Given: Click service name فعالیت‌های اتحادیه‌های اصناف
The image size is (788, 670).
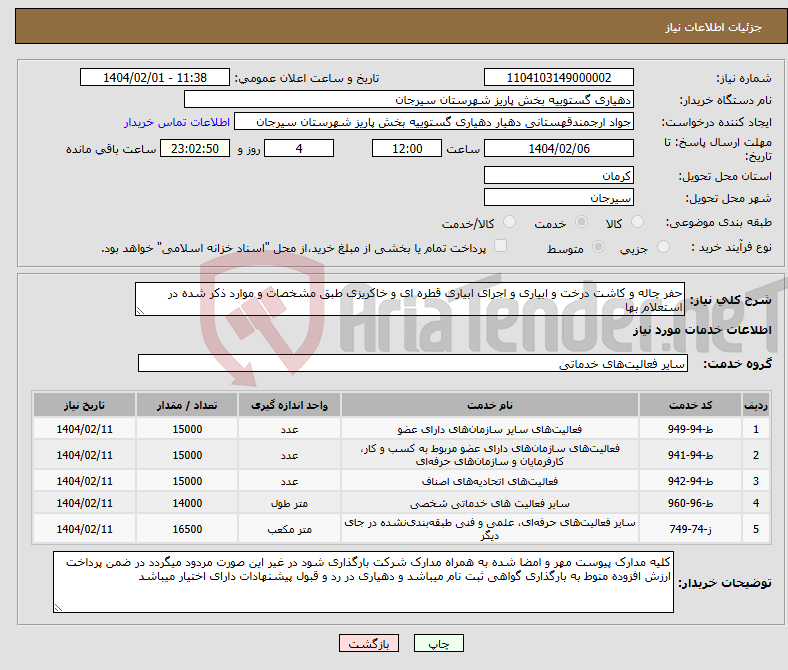Looking at the screenshot, I should click(x=490, y=481).
